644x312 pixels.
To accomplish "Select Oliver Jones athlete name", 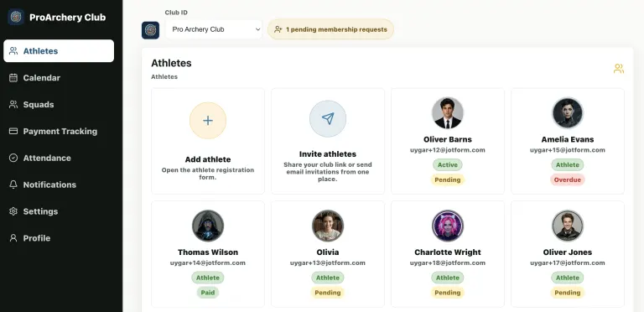I will (x=568, y=252).
